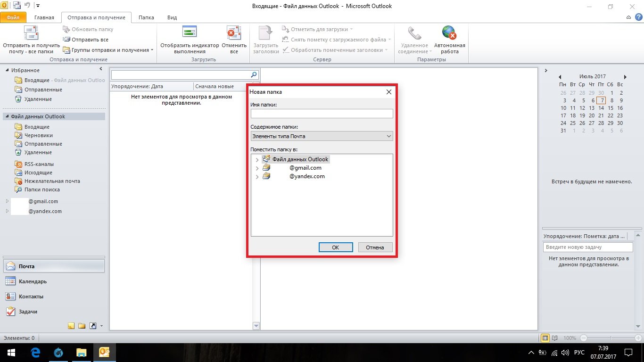The image size is (644, 362).
Task: Open File Explorer from the taskbar
Action: 82,353
